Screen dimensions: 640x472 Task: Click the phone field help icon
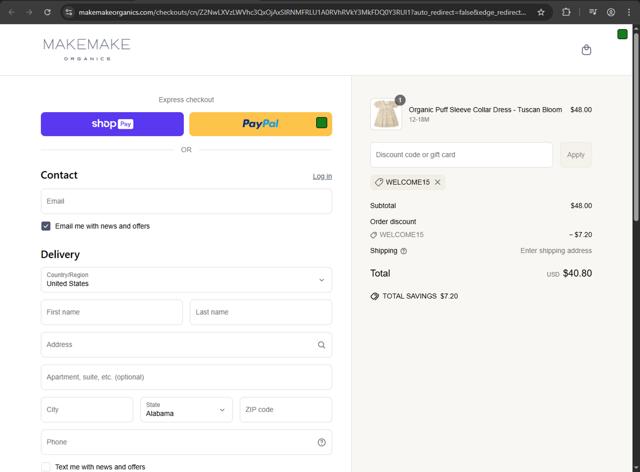pyautogui.click(x=321, y=442)
